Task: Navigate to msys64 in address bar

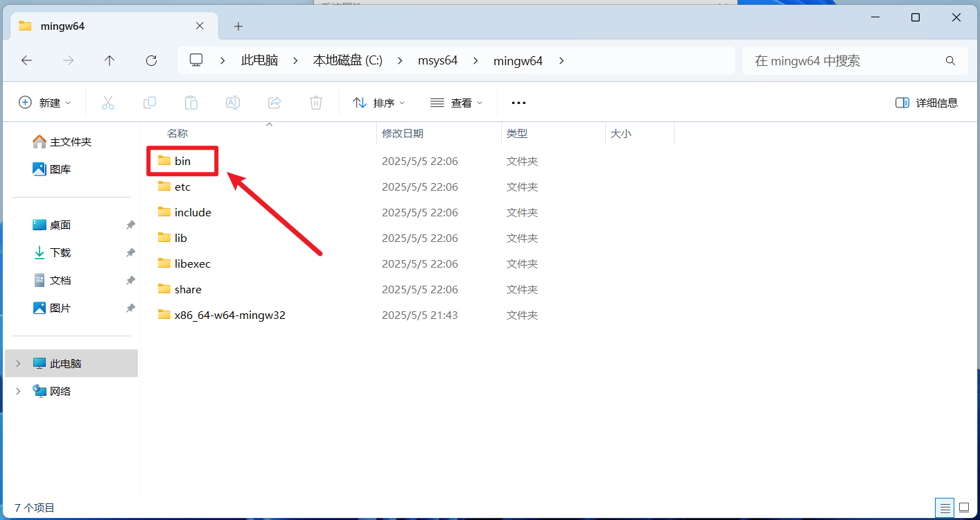Action: (437, 61)
